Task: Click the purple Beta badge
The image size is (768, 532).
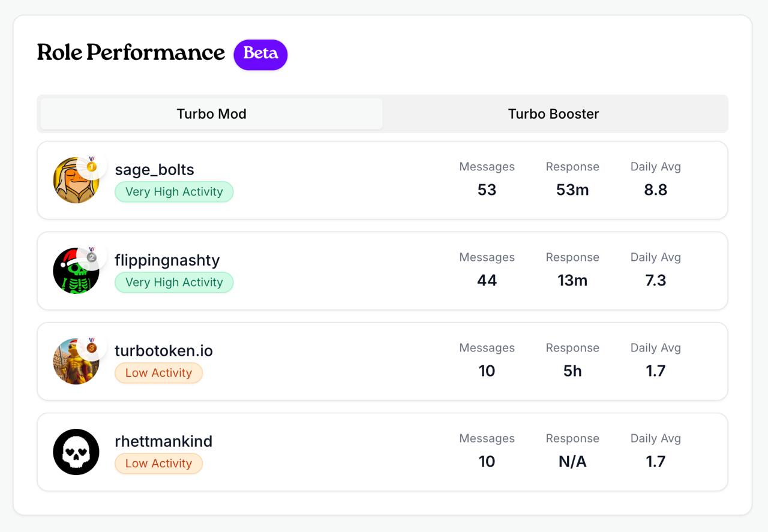Action: pos(260,54)
